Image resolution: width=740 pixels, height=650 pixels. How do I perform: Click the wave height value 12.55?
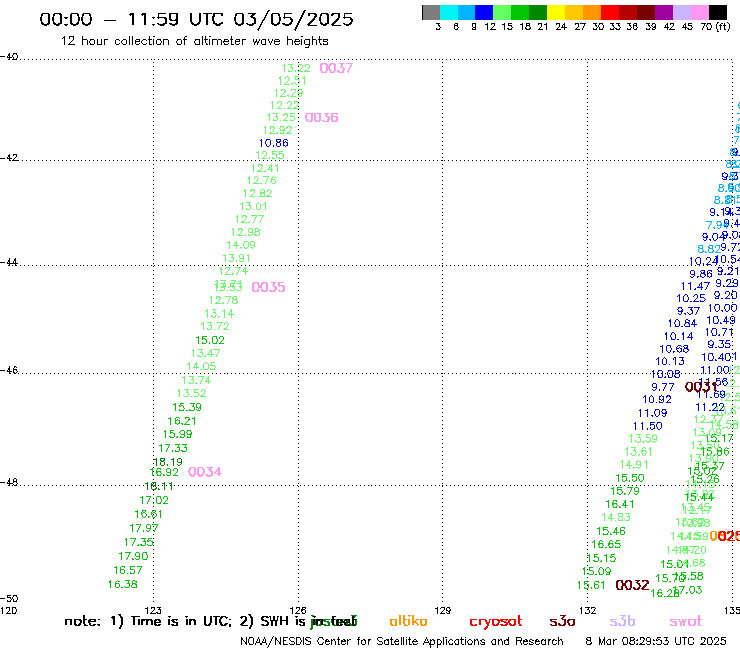(x=270, y=155)
